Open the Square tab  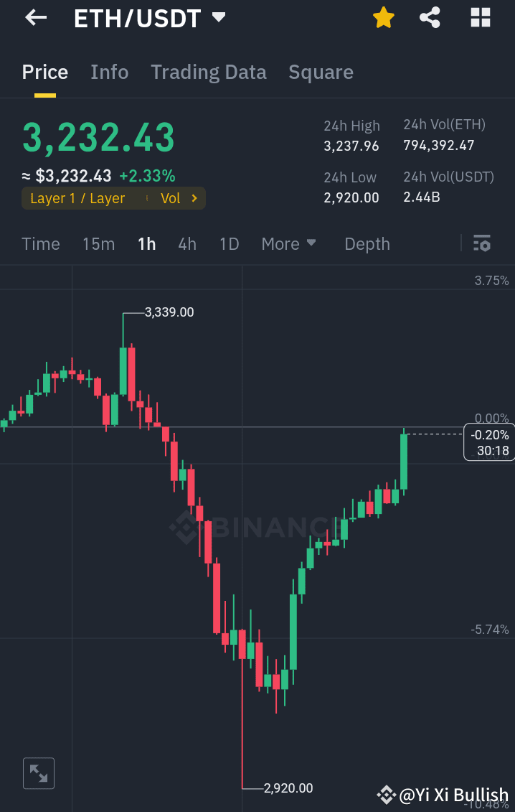321,72
